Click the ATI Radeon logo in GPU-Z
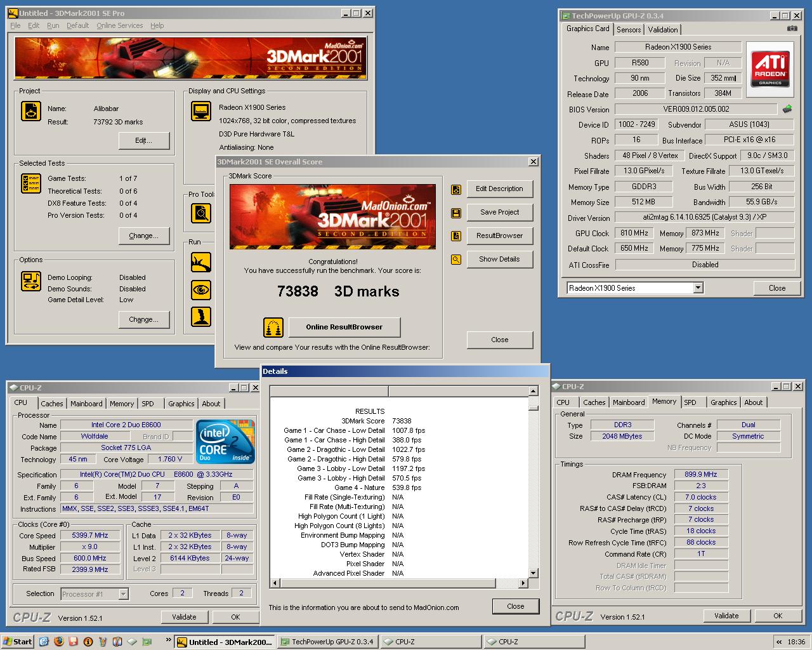This screenshot has height=650, width=812. 770,69
